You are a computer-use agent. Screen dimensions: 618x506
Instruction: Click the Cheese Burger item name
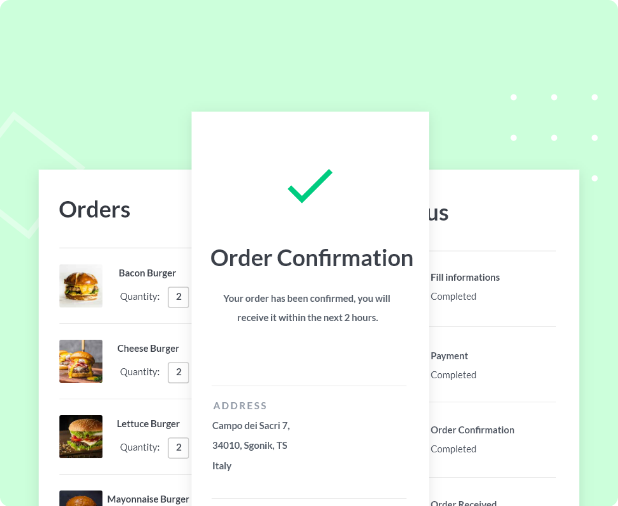pos(148,349)
